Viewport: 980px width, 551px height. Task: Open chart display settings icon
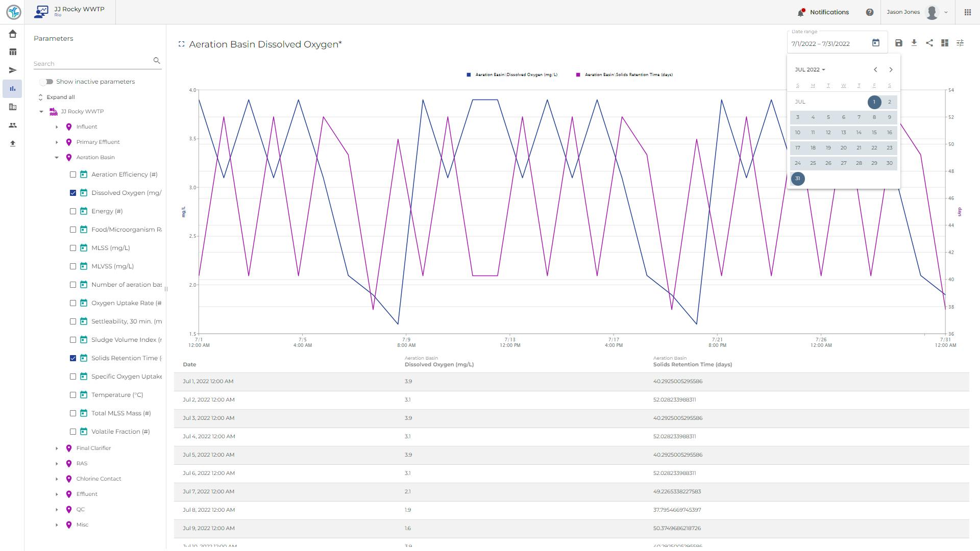(x=961, y=43)
